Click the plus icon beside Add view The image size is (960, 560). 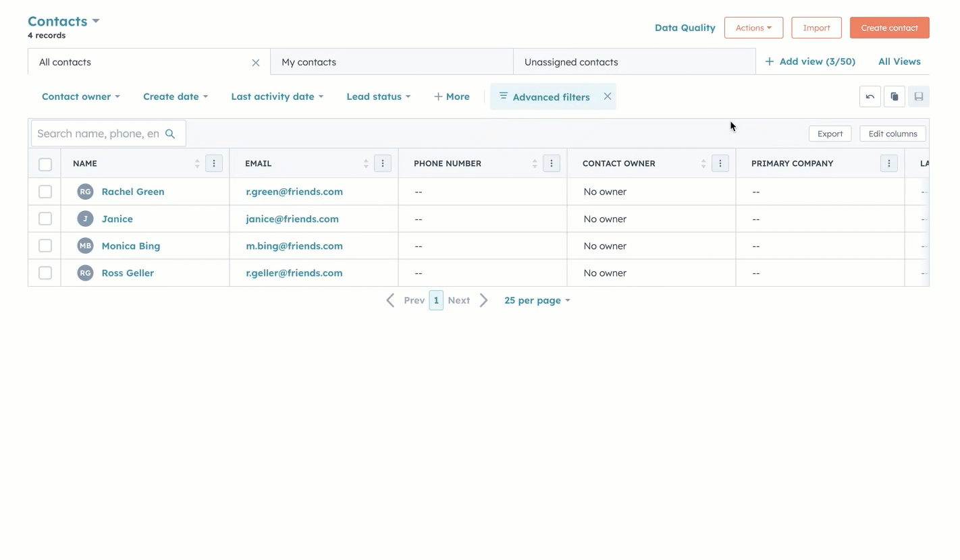coord(770,61)
